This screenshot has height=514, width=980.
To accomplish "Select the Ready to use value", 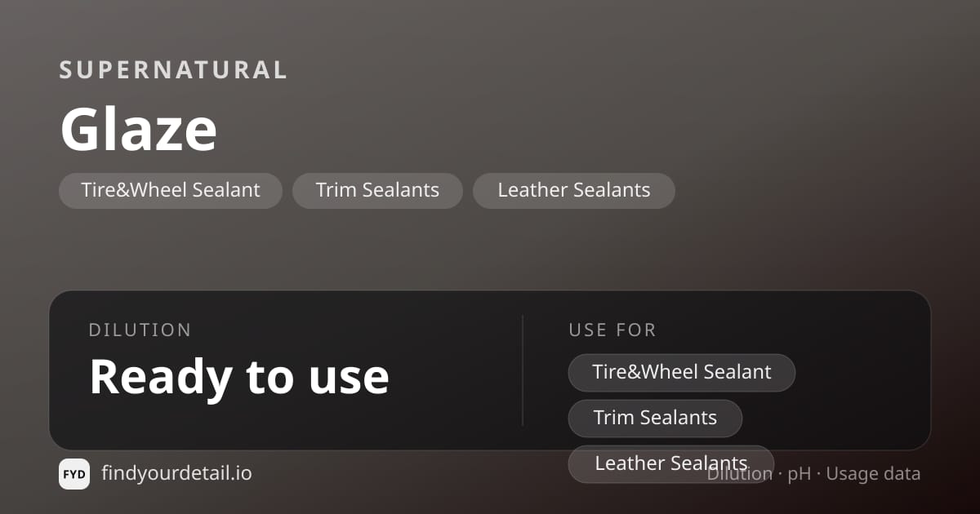I will click(x=239, y=376).
